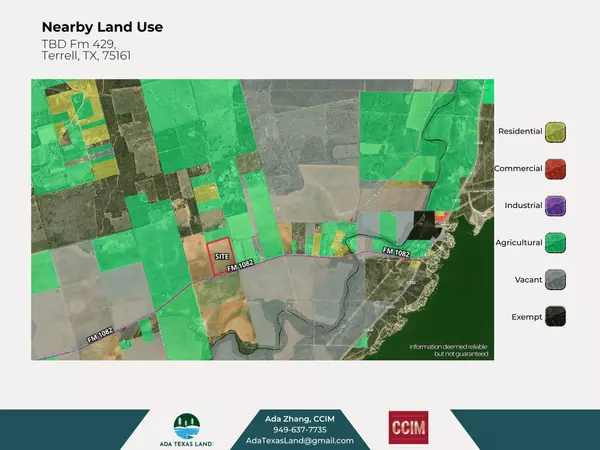Click the Industrial purple legend swatch
This screenshot has width=600, height=450.
click(x=557, y=206)
